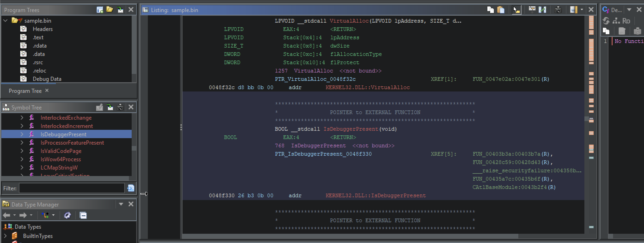Take a Listing snapshot with camera icon
The height and width of the screenshot is (243, 644).
click(x=558, y=10)
